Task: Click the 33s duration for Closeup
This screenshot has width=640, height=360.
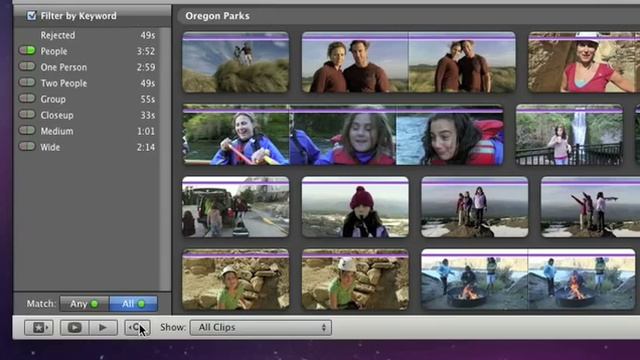Action: tap(147, 115)
